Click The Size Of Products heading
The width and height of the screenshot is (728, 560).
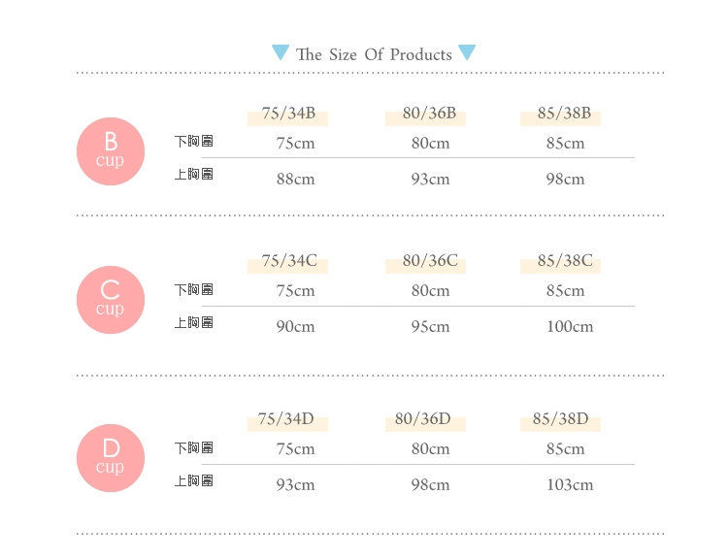point(374,54)
